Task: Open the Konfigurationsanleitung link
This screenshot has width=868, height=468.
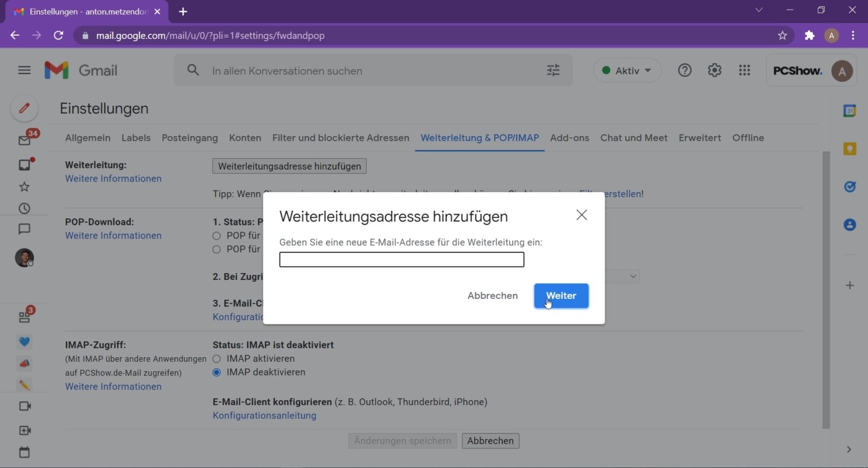Action: tap(264, 415)
